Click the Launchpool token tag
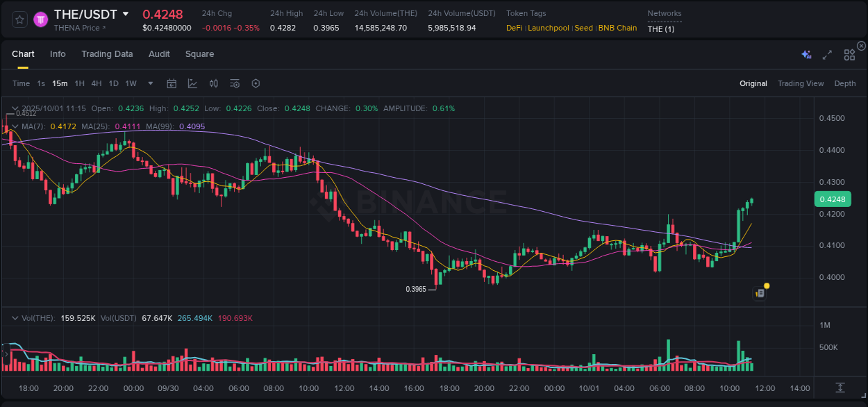Screen dimensions: 868x407 point(549,28)
